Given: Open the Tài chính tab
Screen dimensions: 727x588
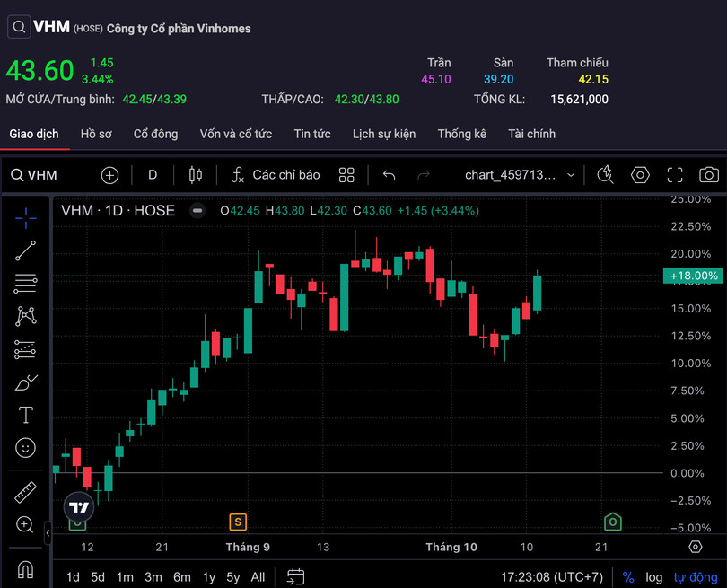Looking at the screenshot, I should (531, 134).
